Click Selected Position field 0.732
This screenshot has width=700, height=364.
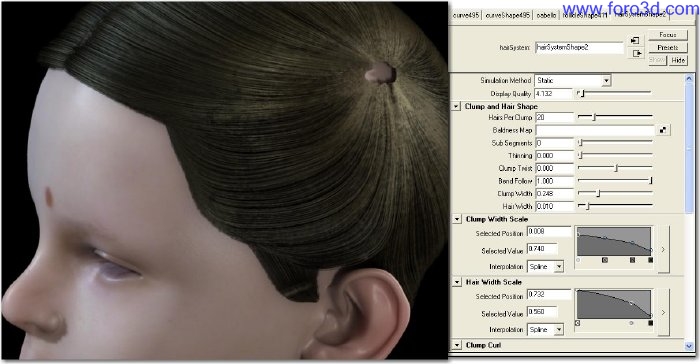[x=549, y=294]
